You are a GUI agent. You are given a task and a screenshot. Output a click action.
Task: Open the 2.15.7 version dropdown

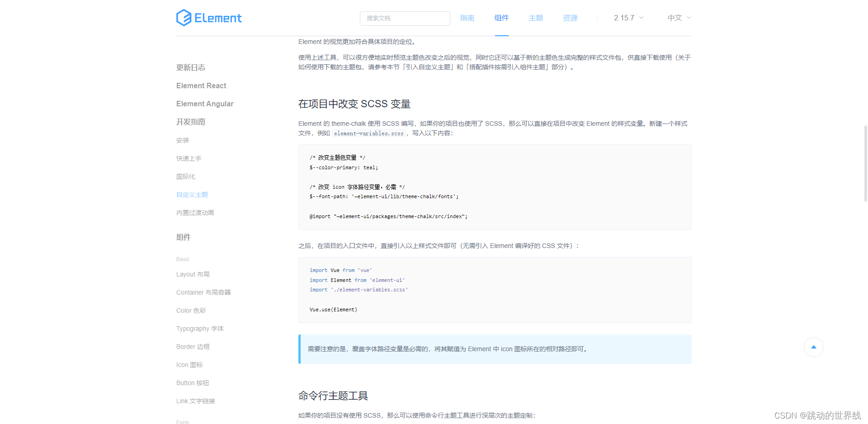pos(628,18)
